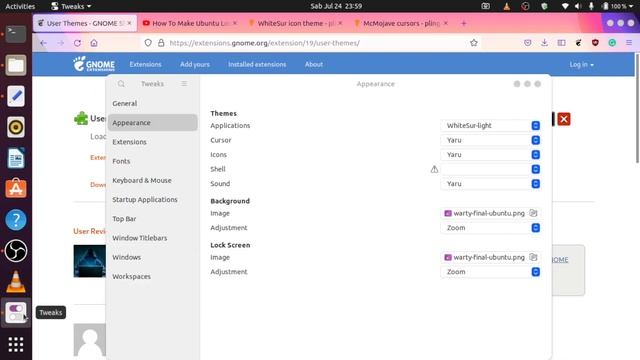The image size is (640, 360).
Task: Open Installed extensions link
Action: pos(257,64)
